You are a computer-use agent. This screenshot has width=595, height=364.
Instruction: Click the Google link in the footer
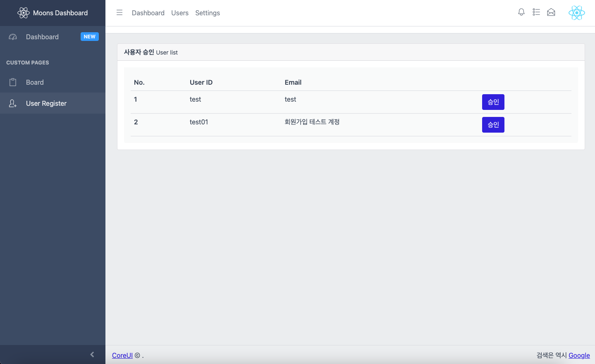[579, 355]
